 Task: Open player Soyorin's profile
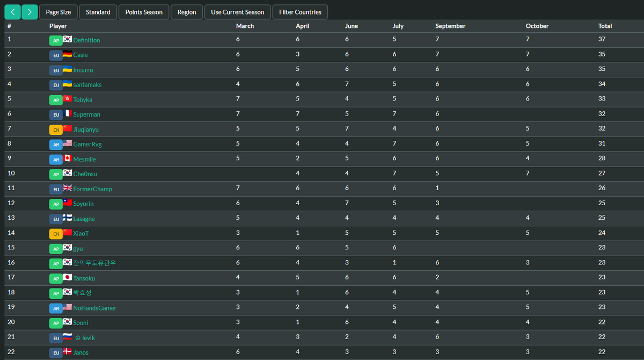[83, 204]
